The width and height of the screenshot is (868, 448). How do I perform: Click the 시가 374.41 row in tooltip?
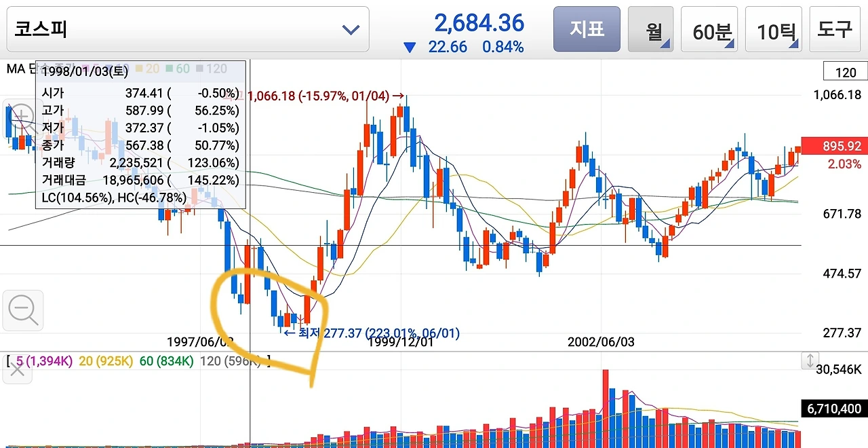(x=140, y=92)
